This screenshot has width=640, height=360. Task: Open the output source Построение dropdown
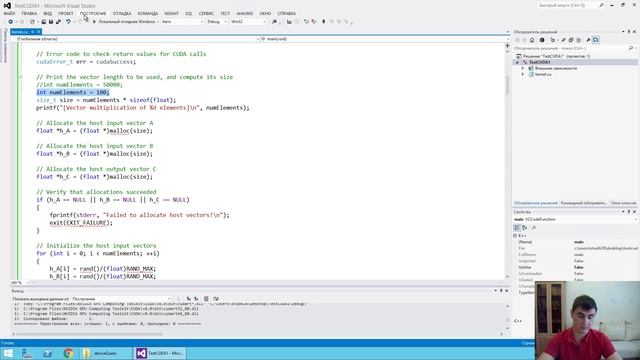pos(122,299)
